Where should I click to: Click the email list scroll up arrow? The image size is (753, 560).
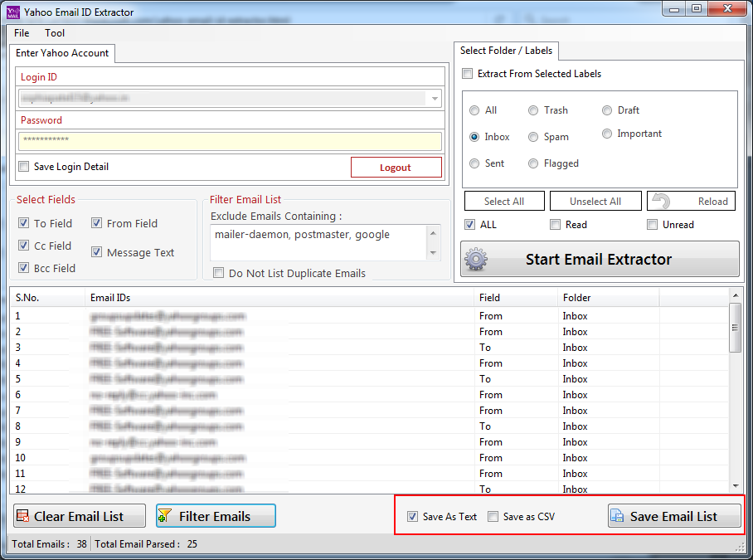click(x=736, y=295)
